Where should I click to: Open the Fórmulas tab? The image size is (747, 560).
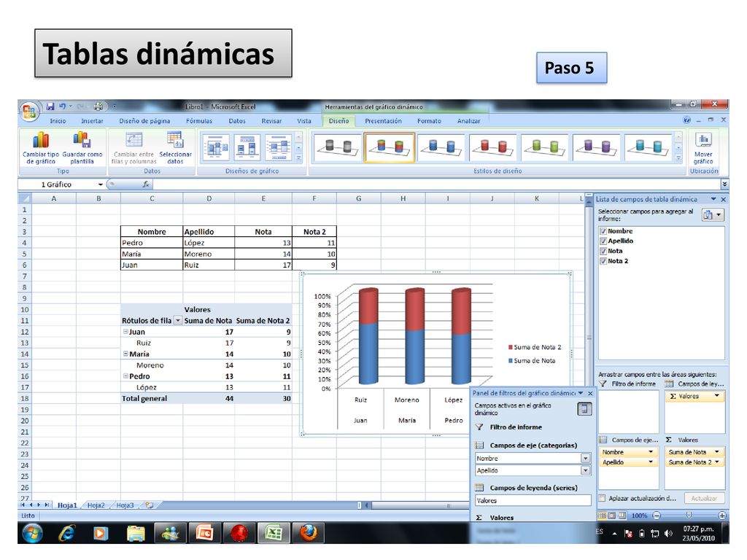[199, 121]
